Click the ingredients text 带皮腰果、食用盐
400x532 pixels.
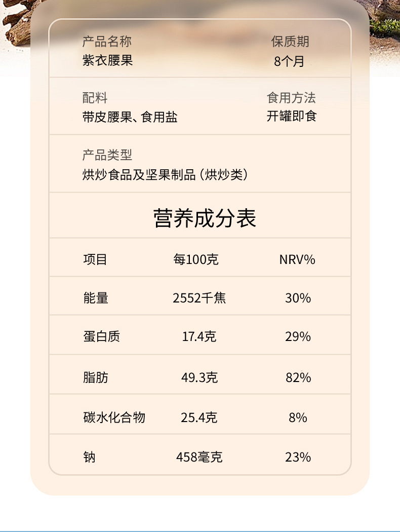point(130,118)
